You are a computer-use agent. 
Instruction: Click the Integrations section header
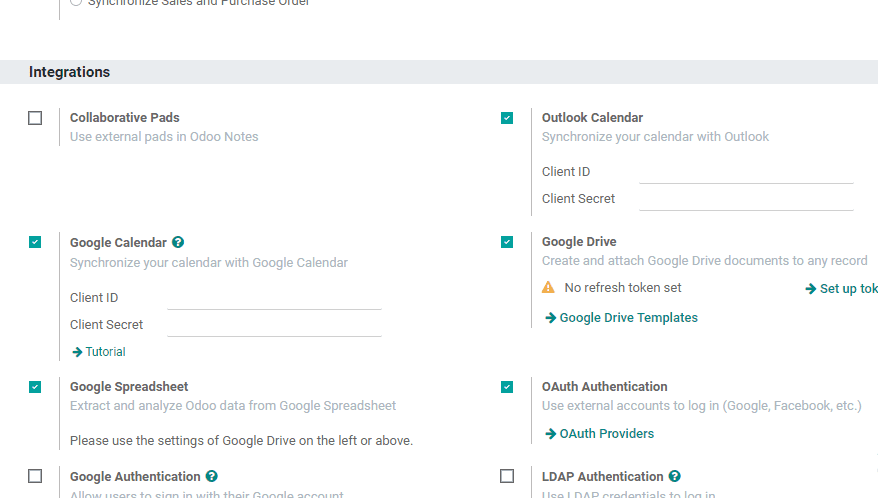point(69,72)
